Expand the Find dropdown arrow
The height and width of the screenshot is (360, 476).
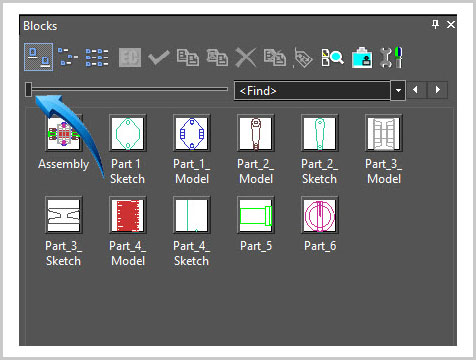coord(398,90)
